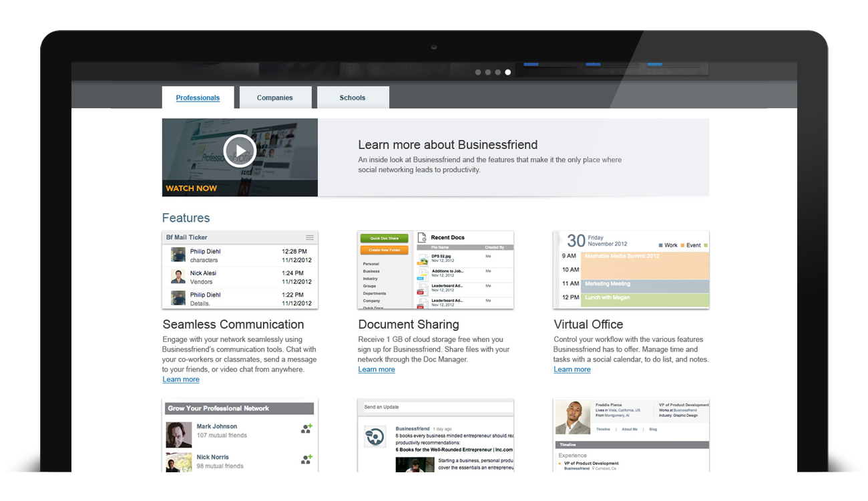Viewport: 868px width, 501px height.
Task: Open Learn more under Seamless Communication
Action: (181, 379)
